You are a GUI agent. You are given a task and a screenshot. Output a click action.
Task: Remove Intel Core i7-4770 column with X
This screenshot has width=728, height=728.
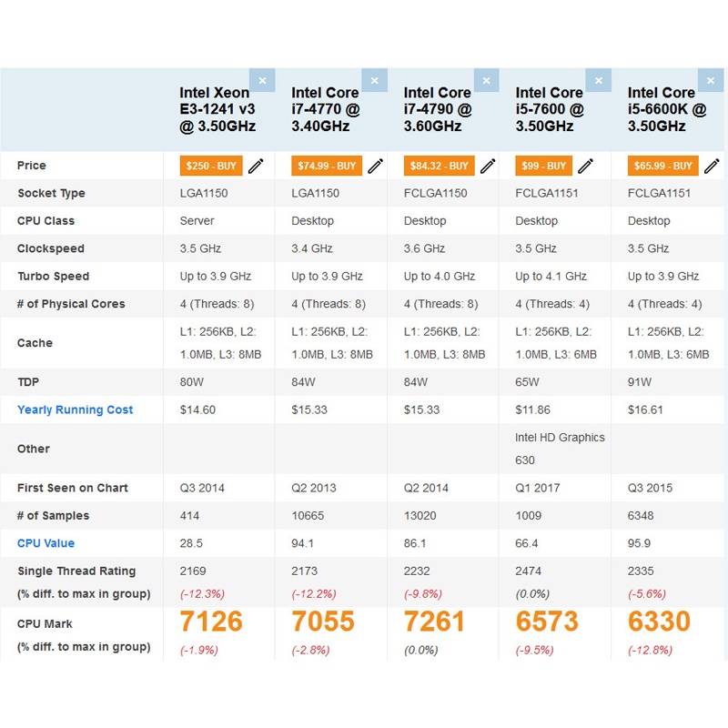point(374,81)
